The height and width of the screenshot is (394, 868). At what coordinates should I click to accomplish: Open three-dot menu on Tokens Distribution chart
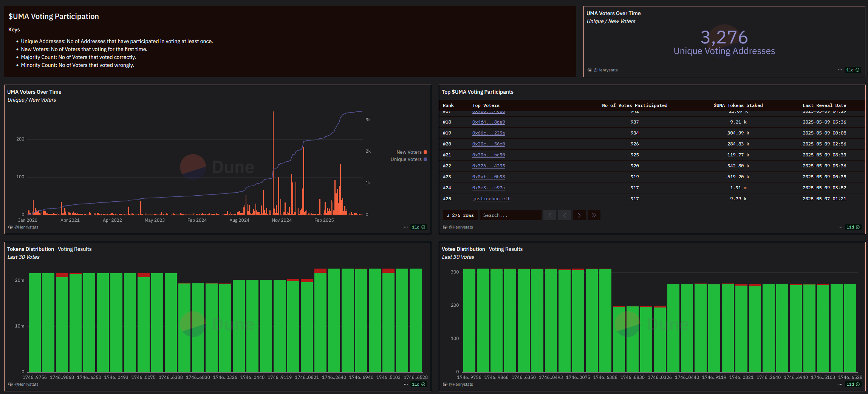point(405,384)
